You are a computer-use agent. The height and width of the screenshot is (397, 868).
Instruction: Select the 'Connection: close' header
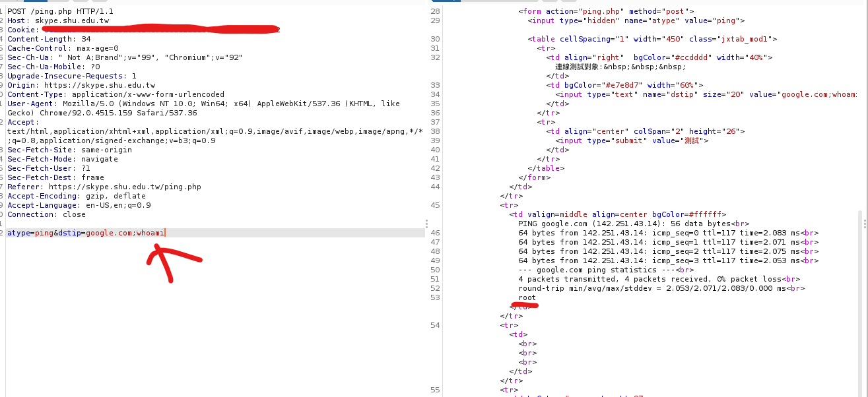46,214
